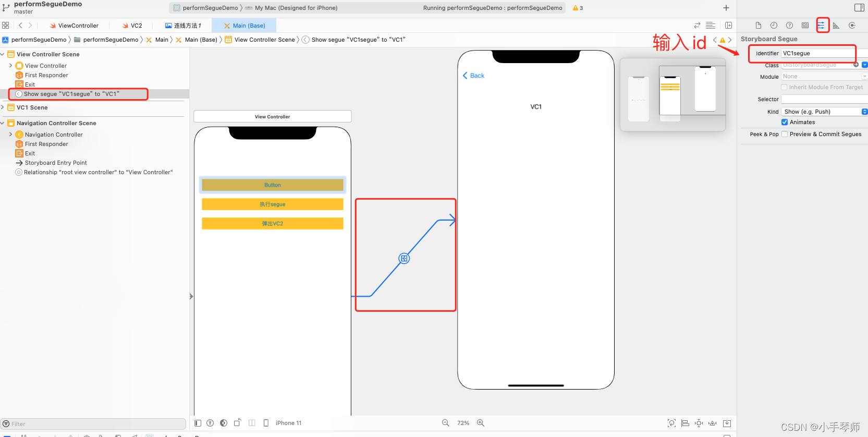Toggle the appearance light/dark icon
The image size is (868, 437).
click(224, 423)
